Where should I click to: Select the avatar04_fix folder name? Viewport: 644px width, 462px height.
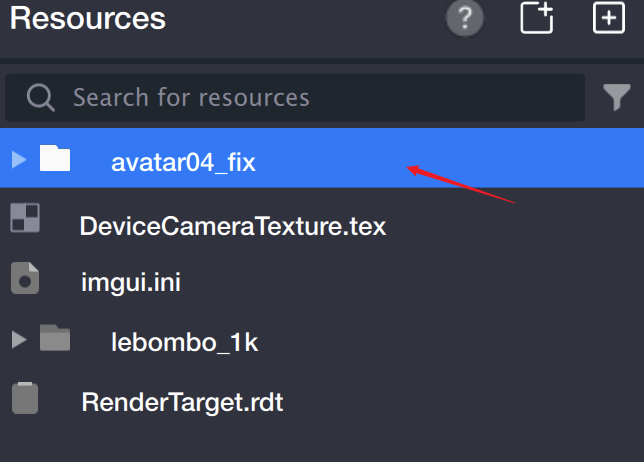(x=183, y=162)
